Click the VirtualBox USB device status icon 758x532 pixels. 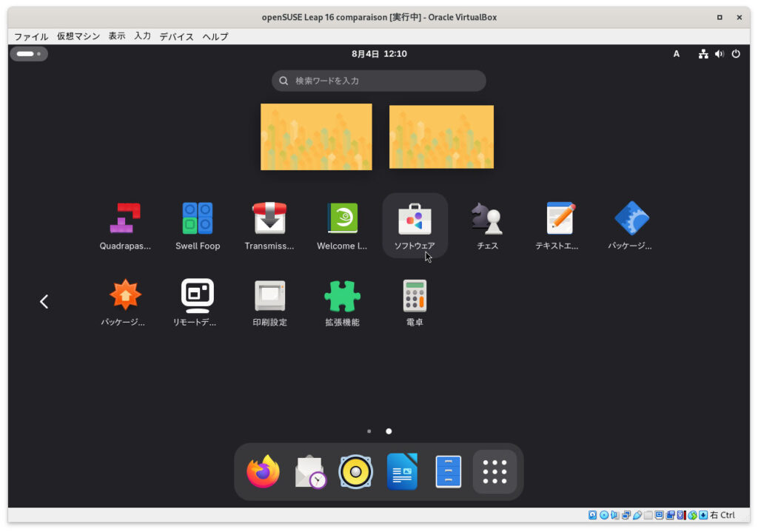tap(637, 515)
